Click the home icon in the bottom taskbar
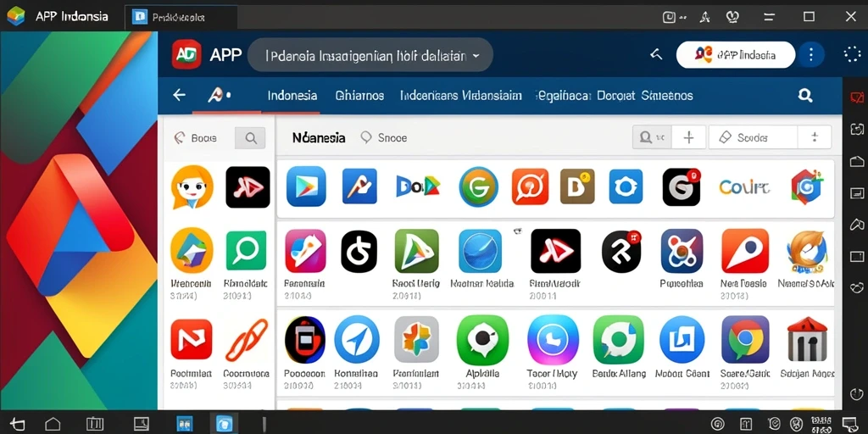The image size is (868, 434). [x=53, y=424]
